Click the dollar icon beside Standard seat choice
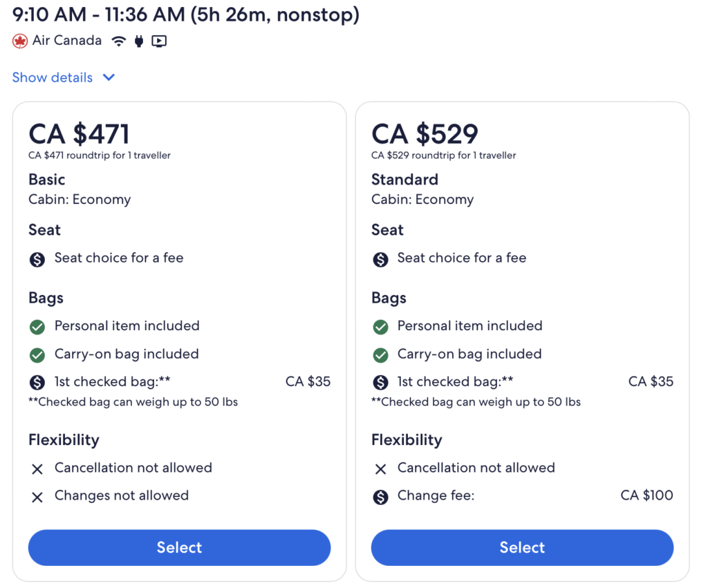 380,260
